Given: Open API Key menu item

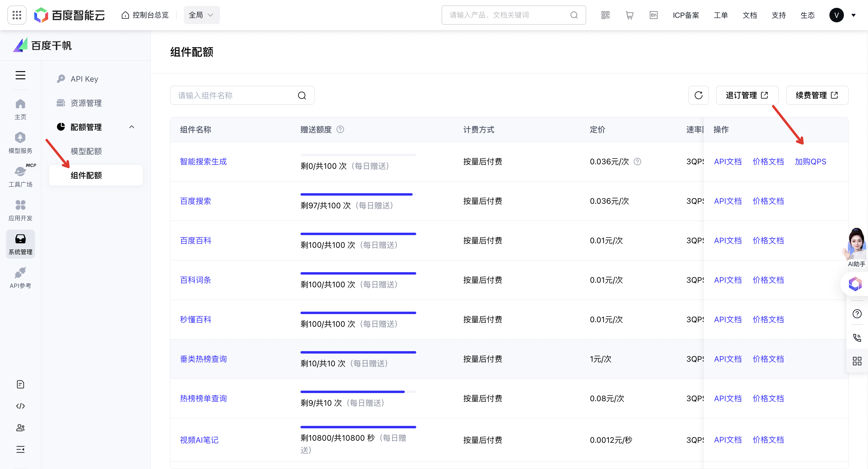Looking at the screenshot, I should [84, 79].
